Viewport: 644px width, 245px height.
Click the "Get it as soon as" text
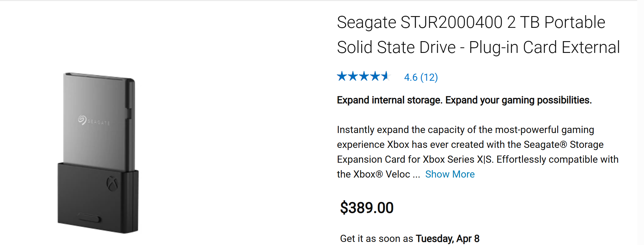click(x=376, y=239)
